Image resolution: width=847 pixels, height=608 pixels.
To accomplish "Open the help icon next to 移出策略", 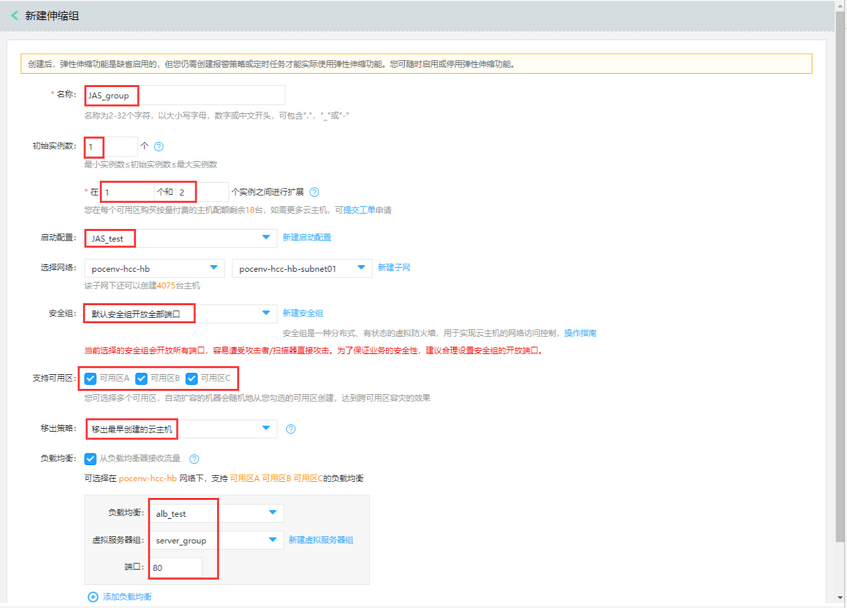I will (x=291, y=427).
